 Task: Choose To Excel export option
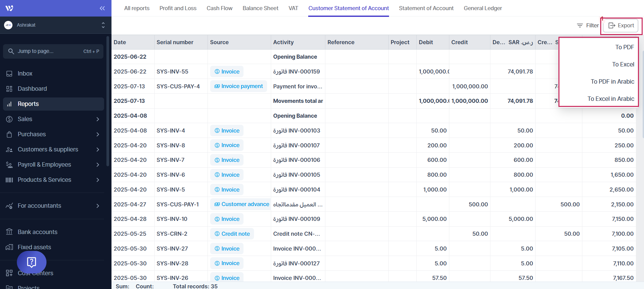click(623, 64)
